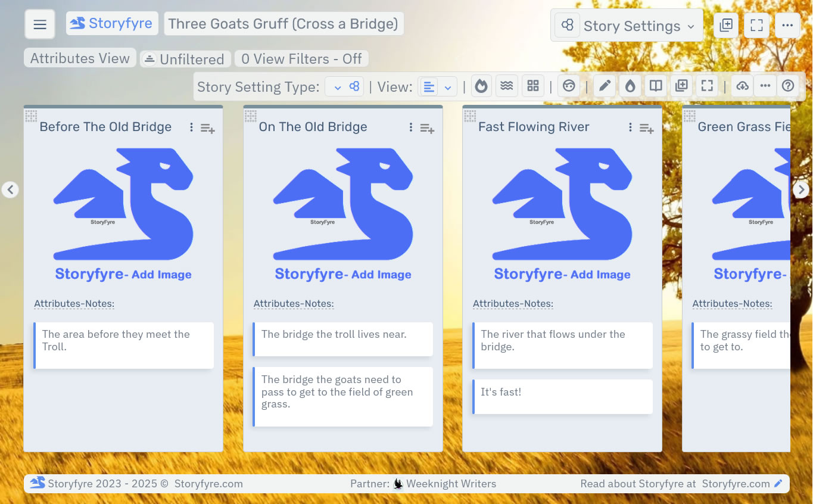Image resolution: width=813 pixels, height=504 pixels.
Task: Click the water droplet toolbar icon
Action: tap(630, 85)
